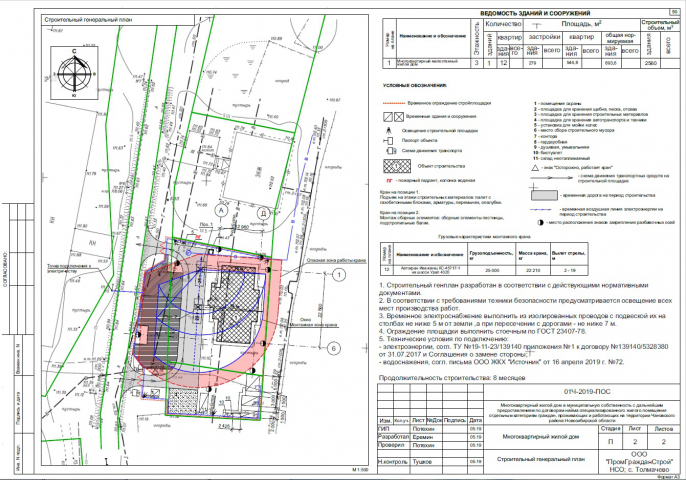
Task: Select the crosshatched construction object legend symbol
Action: click(397, 166)
